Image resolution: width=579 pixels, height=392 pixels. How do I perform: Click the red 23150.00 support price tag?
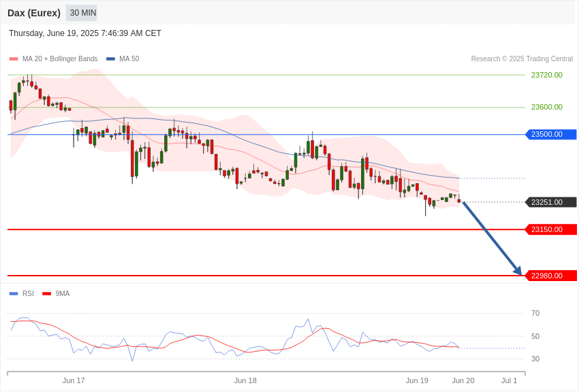coord(550,230)
